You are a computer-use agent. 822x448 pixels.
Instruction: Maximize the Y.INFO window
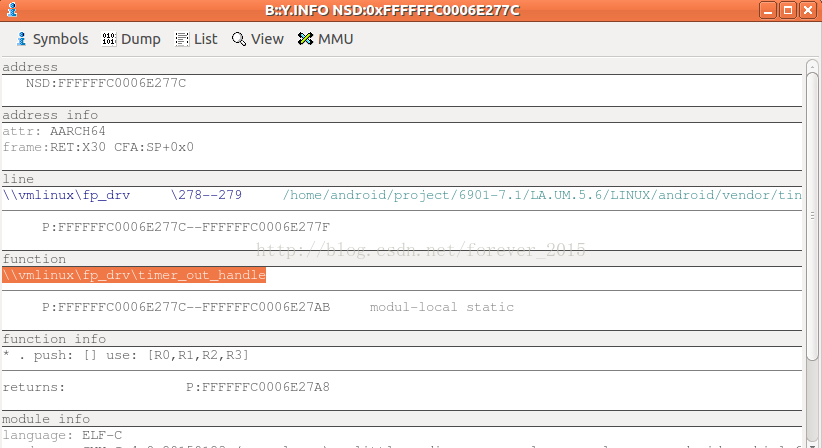coord(788,10)
